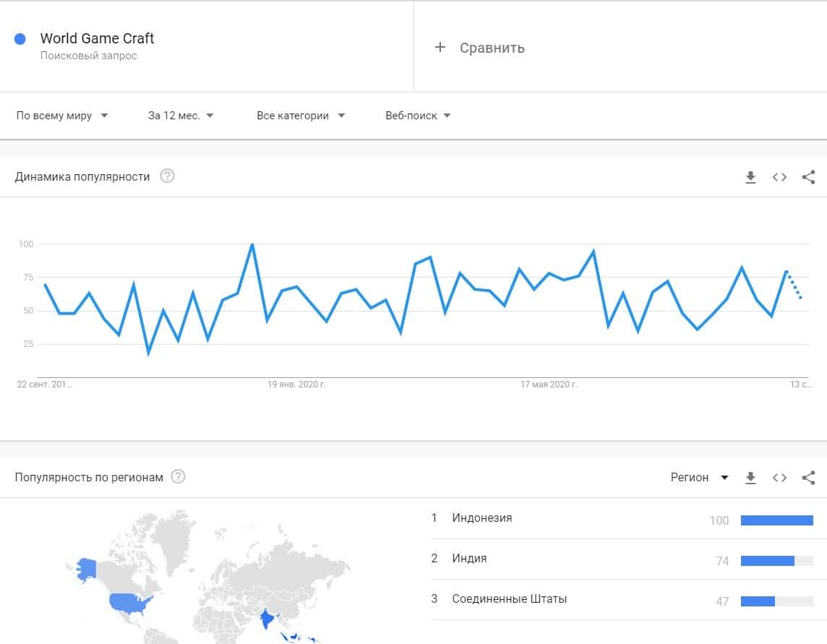827x644 pixels.
Task: Select the World Game Craft search term
Action: pyautogui.click(x=97, y=39)
